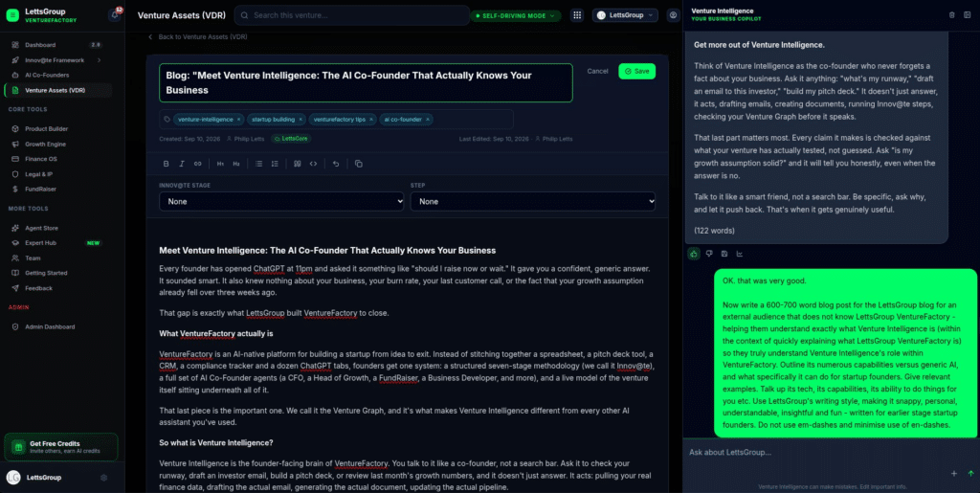Image resolution: width=980 pixels, height=493 pixels.
Task: Remove the venture-intelligence tag
Action: click(x=238, y=119)
